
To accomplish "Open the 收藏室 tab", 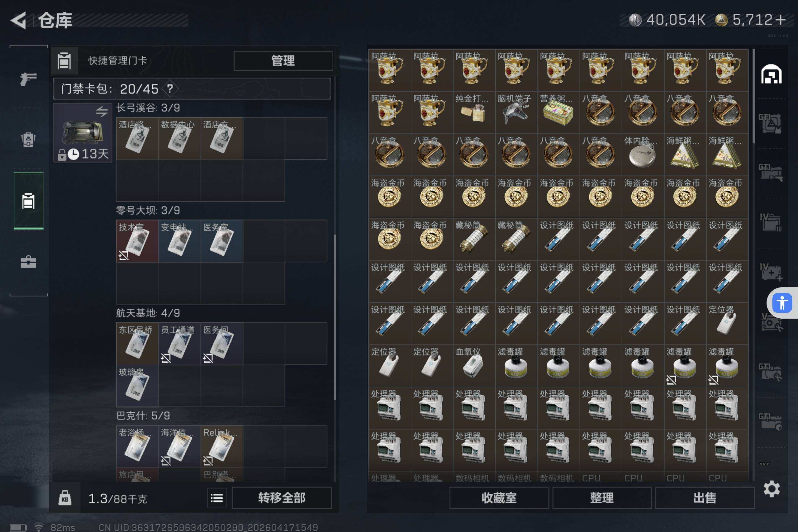I will pos(499,498).
